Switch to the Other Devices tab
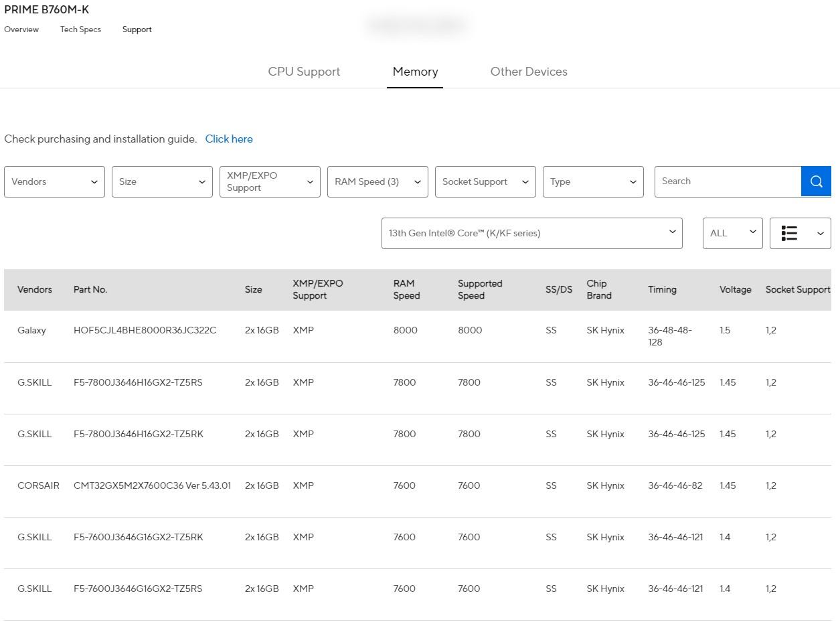This screenshot has width=840, height=622. point(529,72)
